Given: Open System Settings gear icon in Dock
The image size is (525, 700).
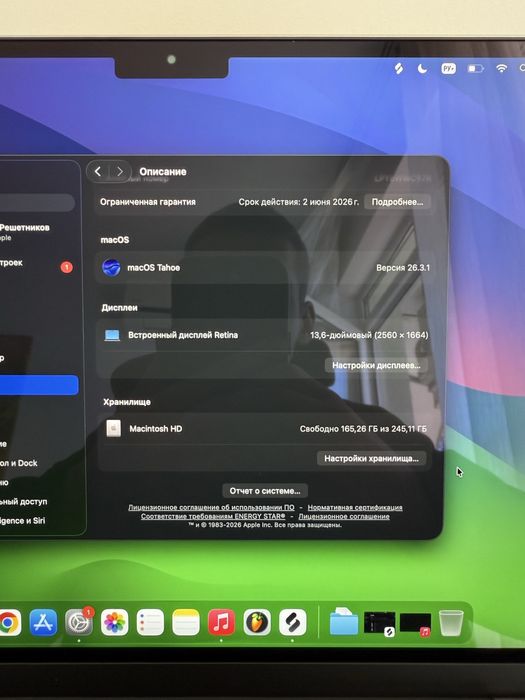Looking at the screenshot, I should pyautogui.click(x=79, y=622).
